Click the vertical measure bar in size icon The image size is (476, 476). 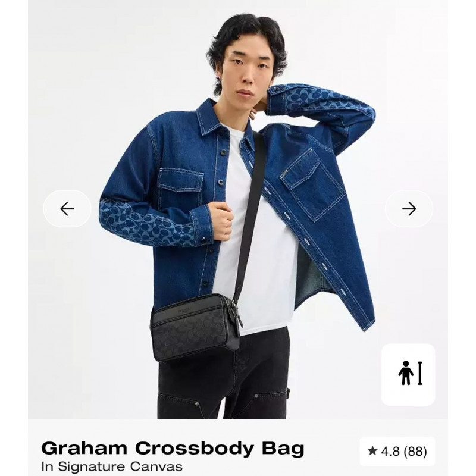coord(420,373)
